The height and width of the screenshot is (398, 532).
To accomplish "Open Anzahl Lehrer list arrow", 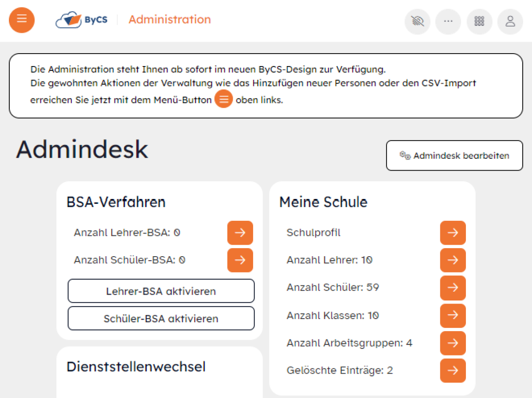I will [x=453, y=260].
